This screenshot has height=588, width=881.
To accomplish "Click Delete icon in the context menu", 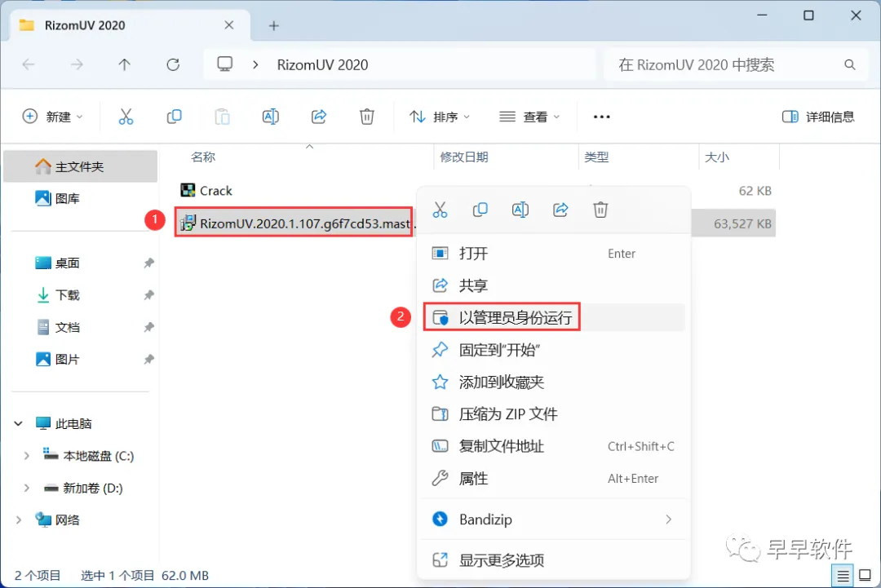I will coord(600,210).
